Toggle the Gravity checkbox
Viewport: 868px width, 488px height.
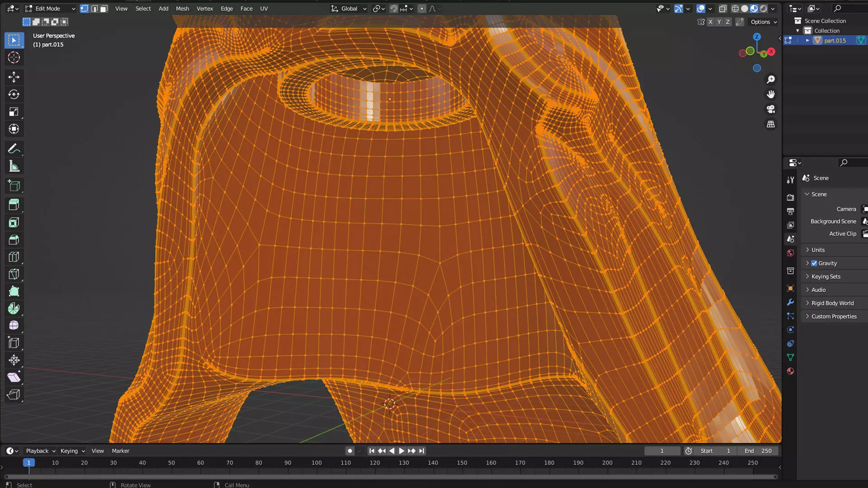tap(814, 263)
